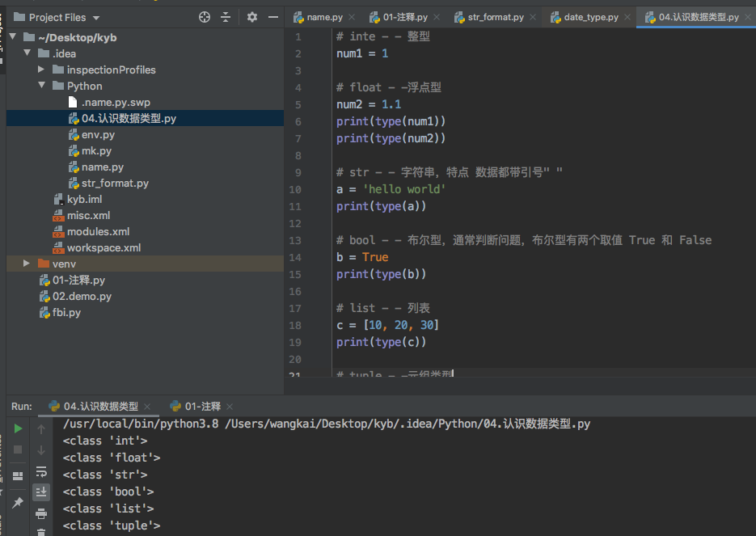Hide the project panel with minus icon
Screen dimensions: 756x536
[273, 17]
